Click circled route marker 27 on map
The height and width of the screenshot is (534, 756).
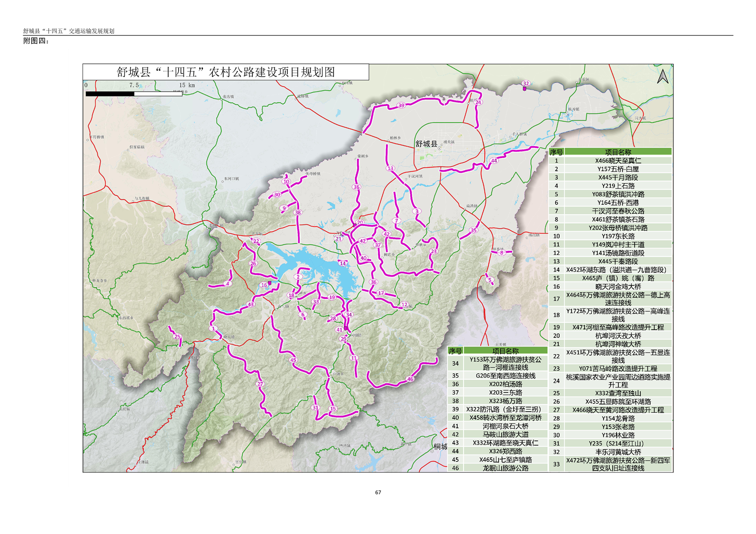(260, 384)
